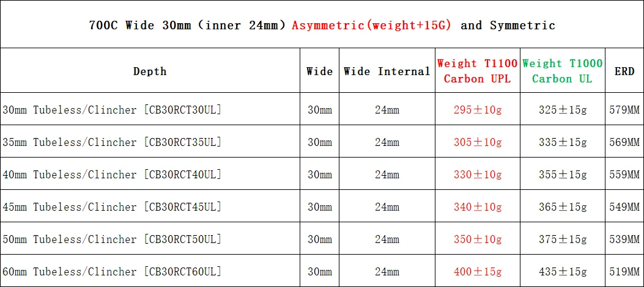Click the 50mm Tubeless/Clincher CB30RCT50UL cell
644x287 pixels.
(112, 239)
